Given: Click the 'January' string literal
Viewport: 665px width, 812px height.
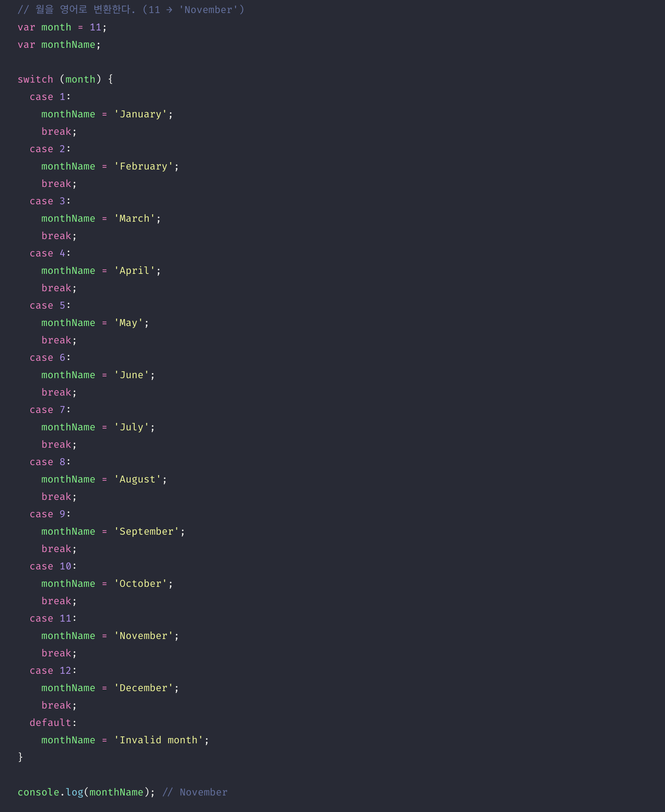Looking at the screenshot, I should coord(140,114).
